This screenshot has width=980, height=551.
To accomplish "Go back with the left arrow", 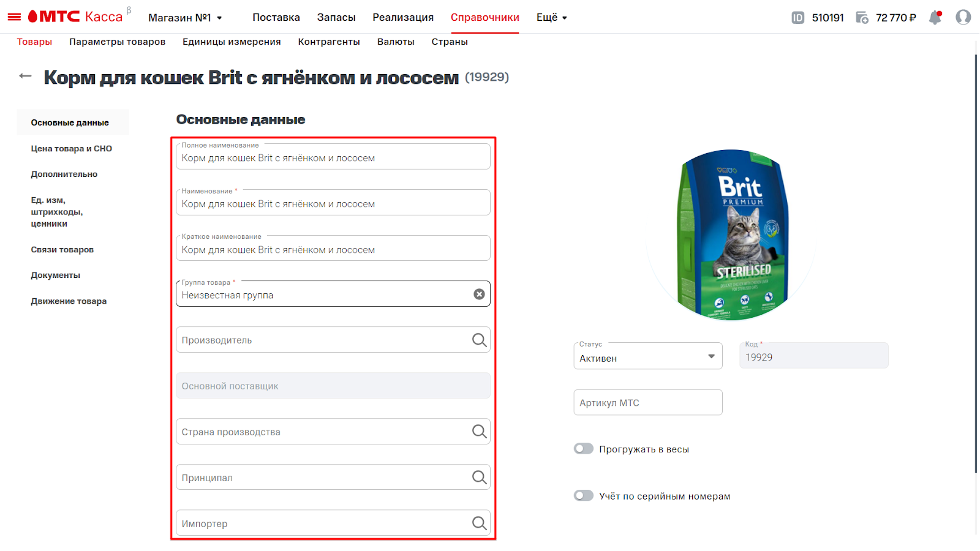I will [25, 76].
